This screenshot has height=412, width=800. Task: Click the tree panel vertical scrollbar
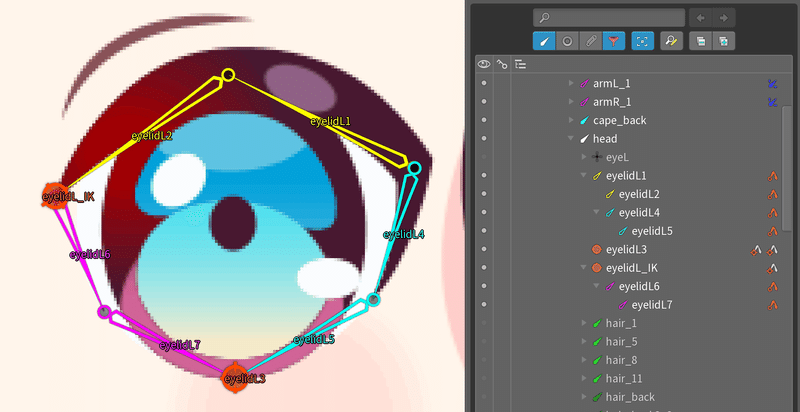click(787, 168)
